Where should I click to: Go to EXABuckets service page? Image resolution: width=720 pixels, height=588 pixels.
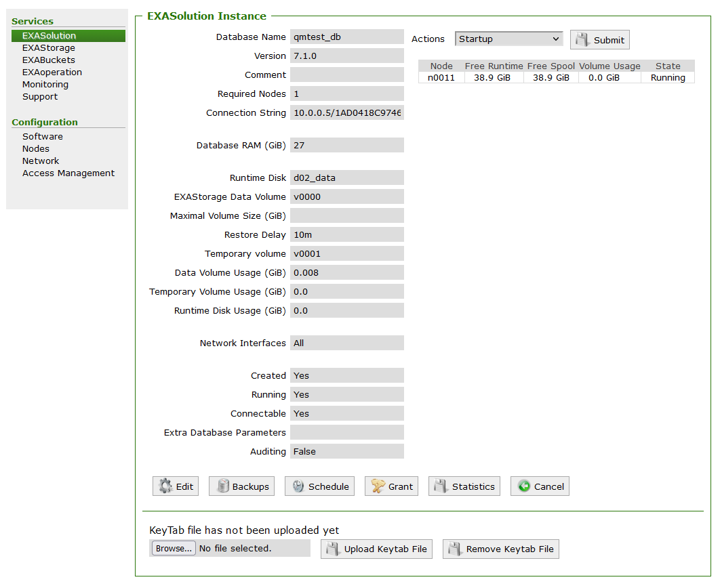coord(48,60)
